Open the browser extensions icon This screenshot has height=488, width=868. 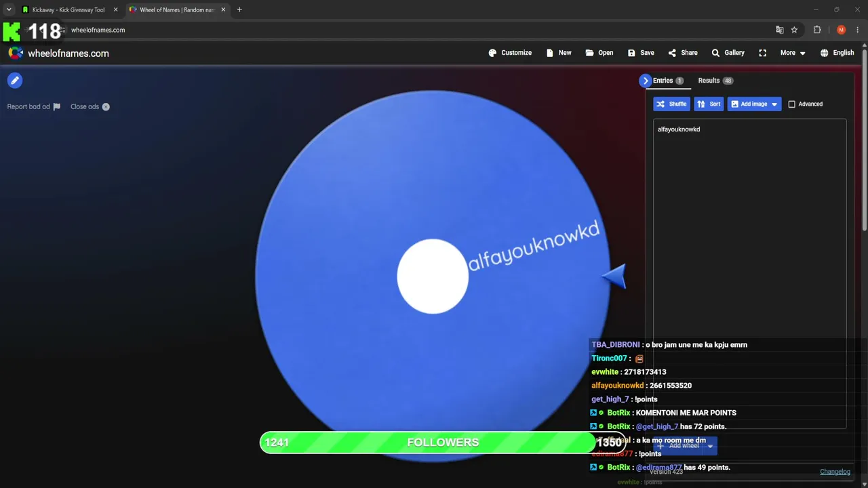click(817, 30)
